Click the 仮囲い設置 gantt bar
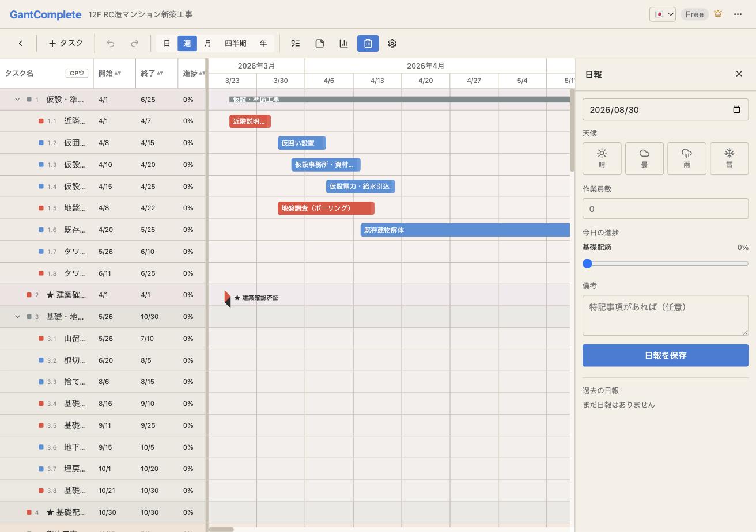Image resolution: width=756 pixels, height=532 pixels. point(302,143)
